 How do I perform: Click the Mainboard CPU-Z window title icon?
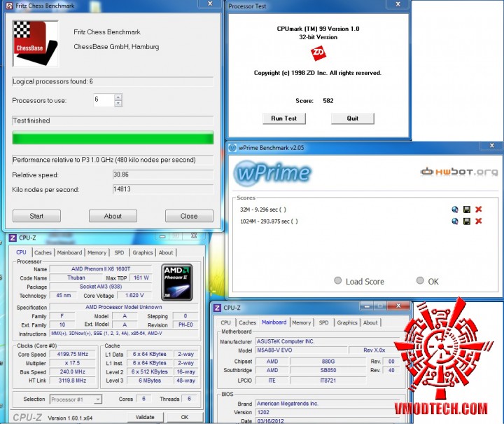pyautogui.click(x=217, y=308)
